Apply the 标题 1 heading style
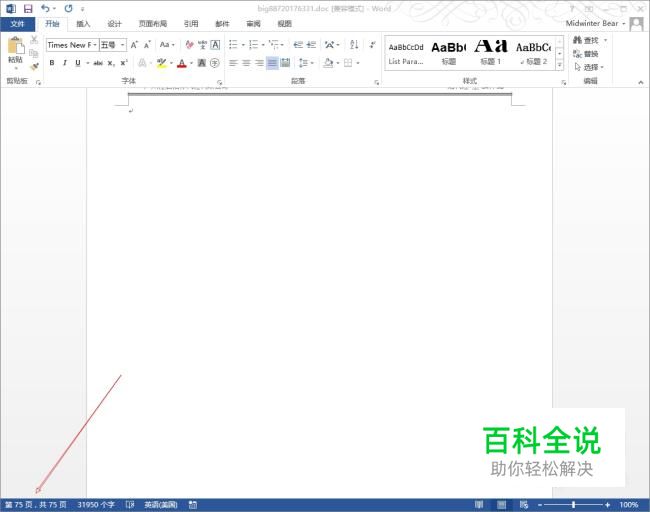The image size is (650, 512). click(x=490, y=52)
